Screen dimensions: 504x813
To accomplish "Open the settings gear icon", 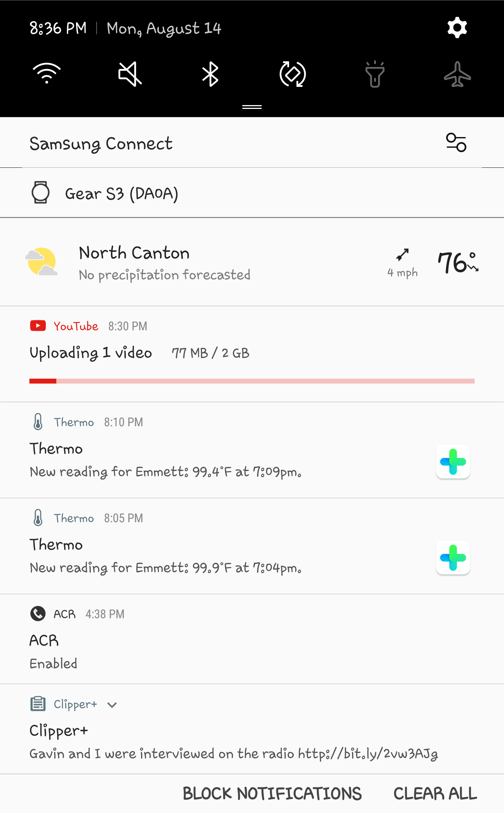I will click(x=457, y=28).
